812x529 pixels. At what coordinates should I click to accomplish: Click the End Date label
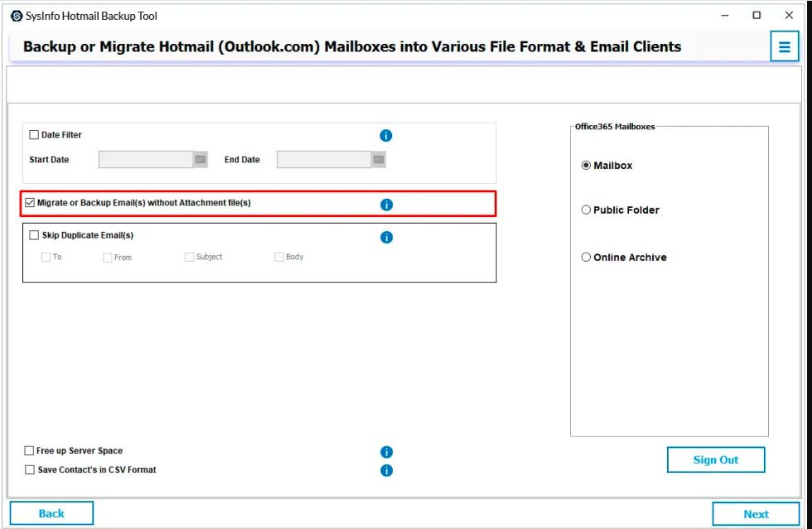point(242,160)
